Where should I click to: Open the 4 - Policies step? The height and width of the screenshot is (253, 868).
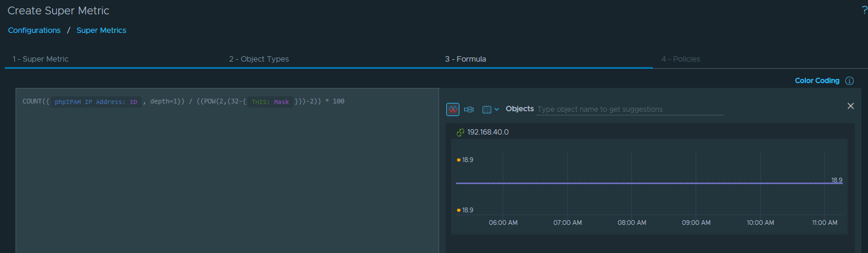tap(680, 59)
